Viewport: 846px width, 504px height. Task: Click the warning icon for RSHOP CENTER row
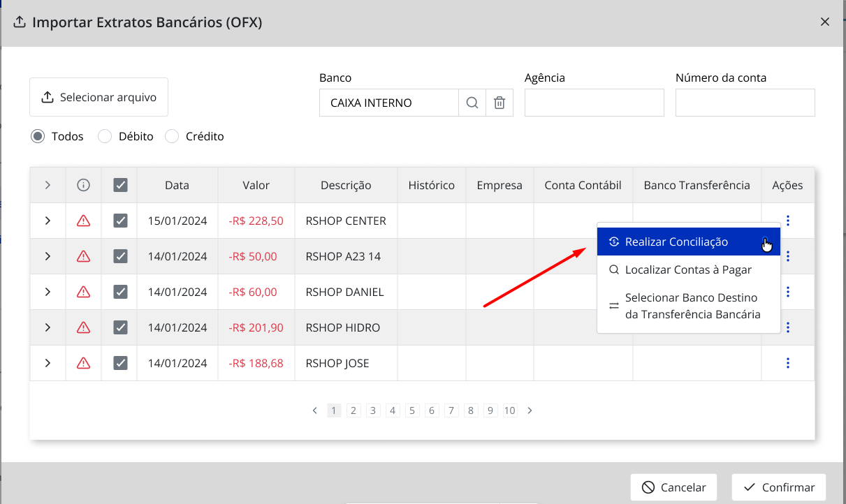point(84,221)
